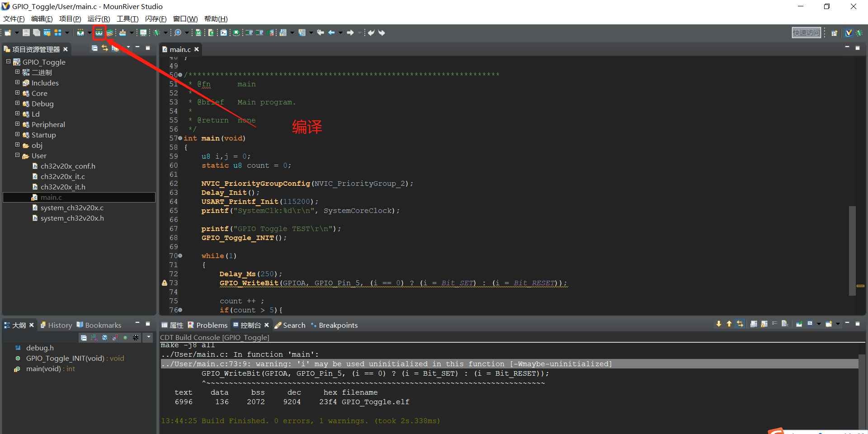Click the Rebuild layered-stack toolbar icon
This screenshot has height=434, width=868.
pos(110,33)
